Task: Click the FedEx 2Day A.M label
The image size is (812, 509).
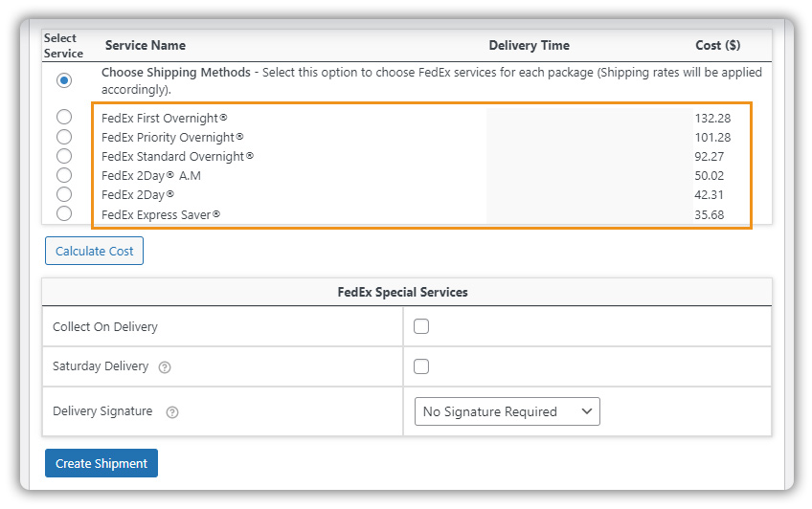Action: [151, 176]
